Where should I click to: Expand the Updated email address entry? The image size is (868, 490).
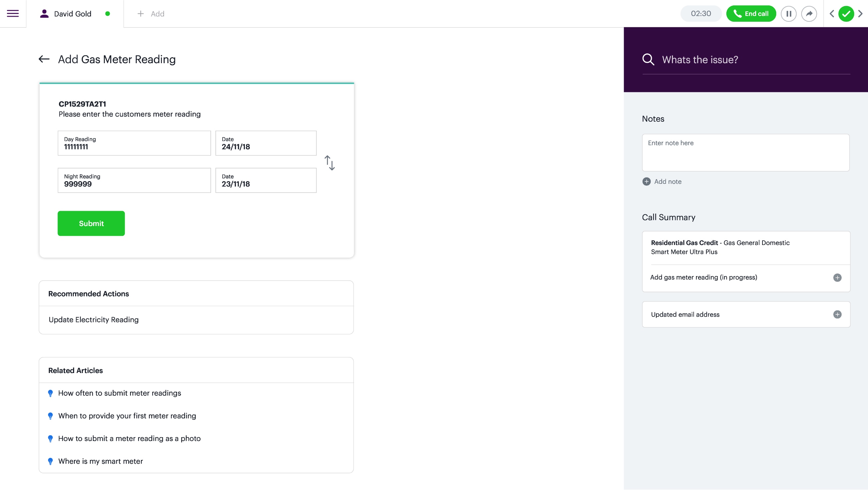(837, 315)
